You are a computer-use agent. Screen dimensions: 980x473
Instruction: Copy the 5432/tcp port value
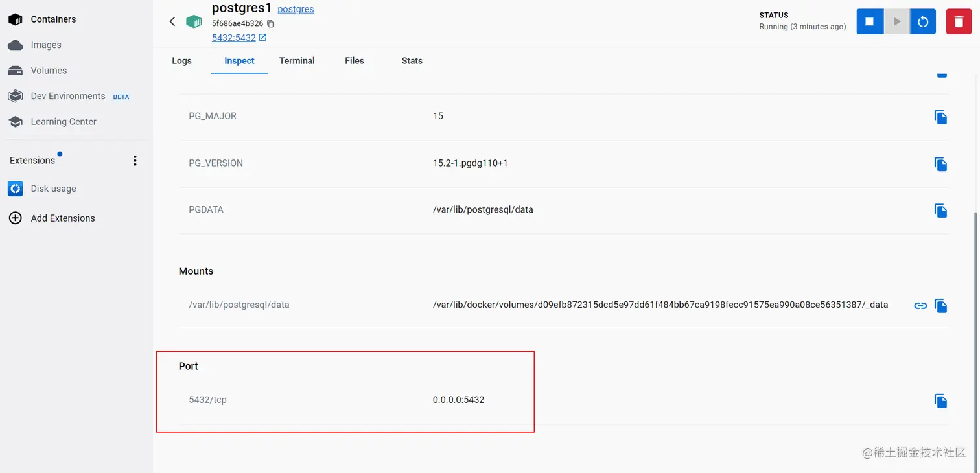click(940, 400)
